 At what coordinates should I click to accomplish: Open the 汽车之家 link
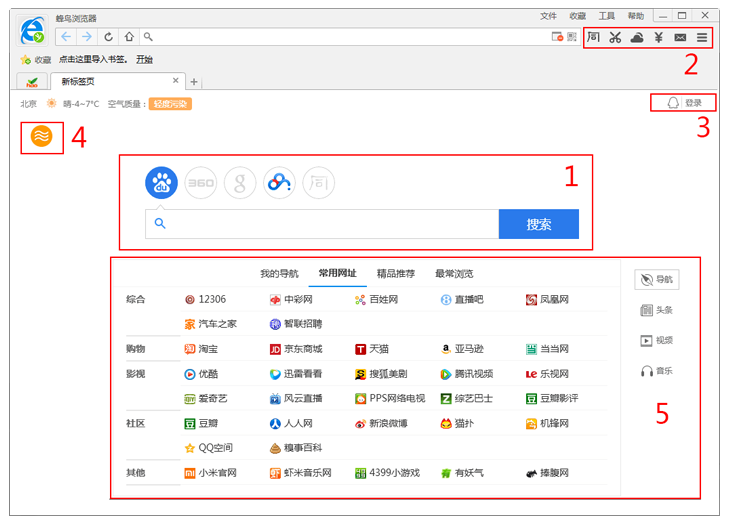tap(211, 324)
